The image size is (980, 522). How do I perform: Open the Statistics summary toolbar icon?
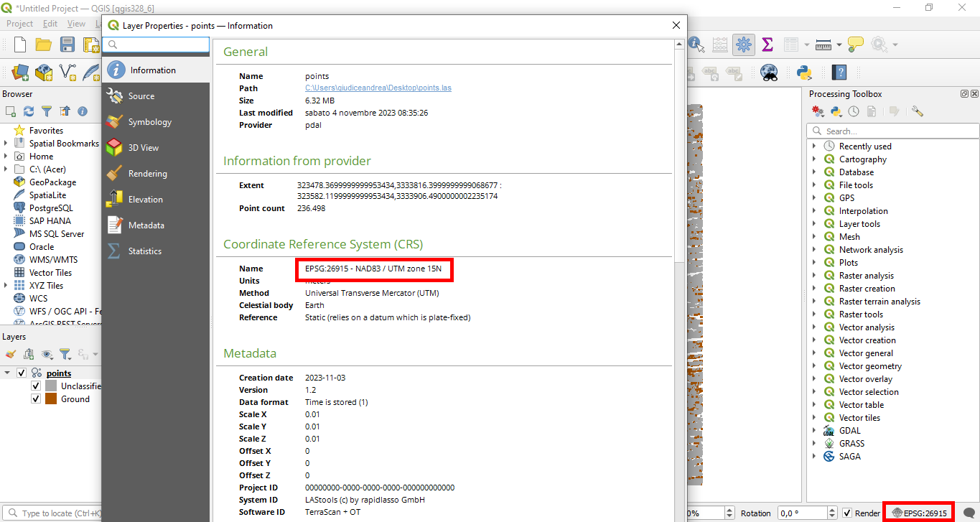767,45
